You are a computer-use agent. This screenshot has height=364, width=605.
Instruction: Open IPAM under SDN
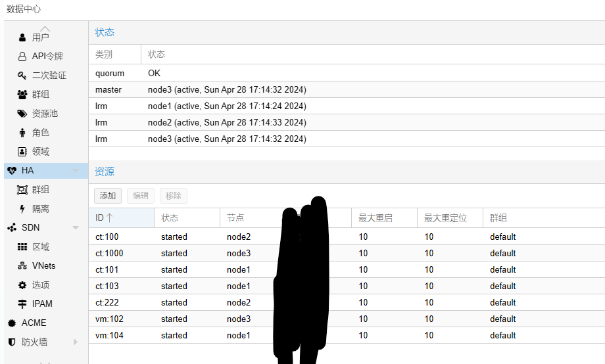point(42,304)
